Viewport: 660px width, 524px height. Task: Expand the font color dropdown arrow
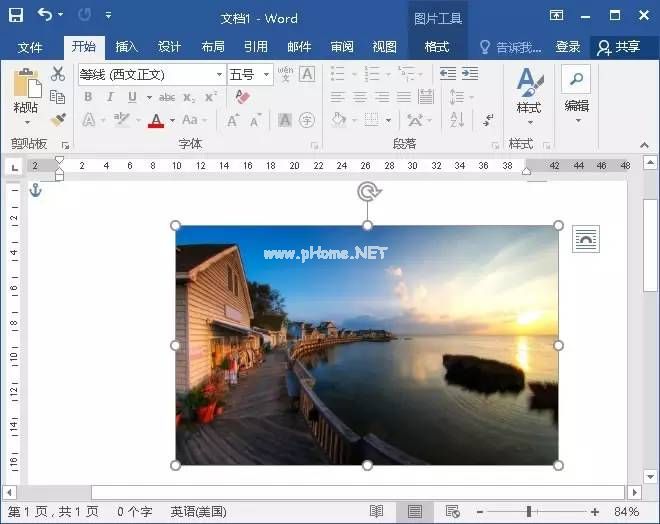point(173,120)
